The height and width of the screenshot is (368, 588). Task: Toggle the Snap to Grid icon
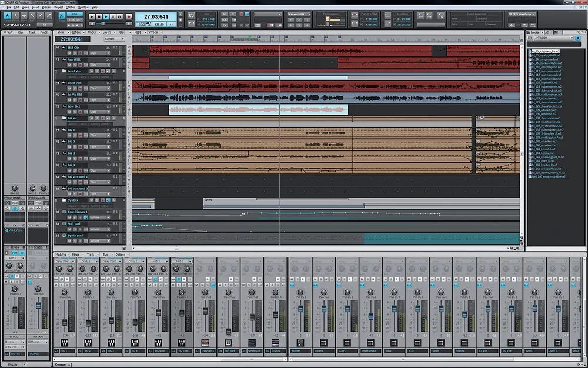62,15
